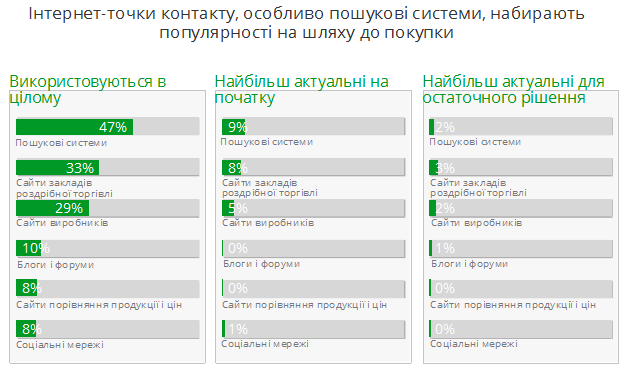Click 'Блоги і форуми' label in middle panel
Image resolution: width=624 pixels, height=374 pixels.
point(261,264)
